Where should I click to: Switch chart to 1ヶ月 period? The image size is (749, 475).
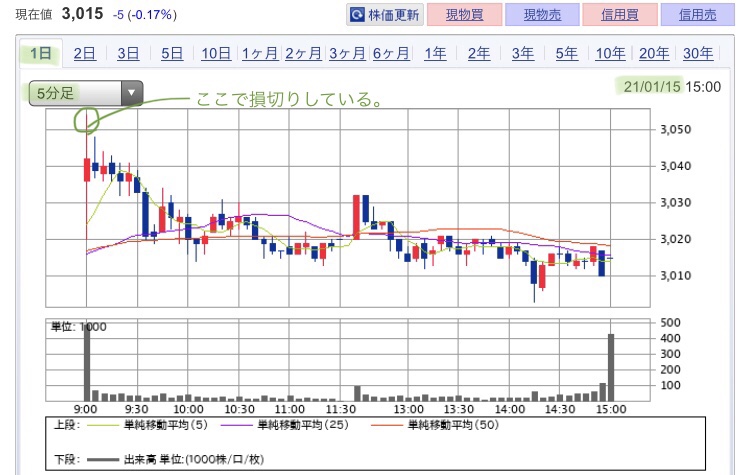[260, 54]
